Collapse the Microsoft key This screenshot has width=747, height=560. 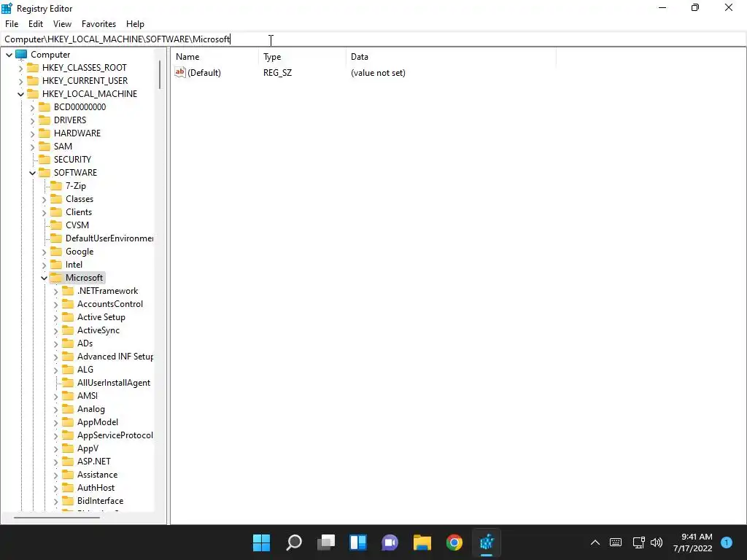[x=44, y=278]
